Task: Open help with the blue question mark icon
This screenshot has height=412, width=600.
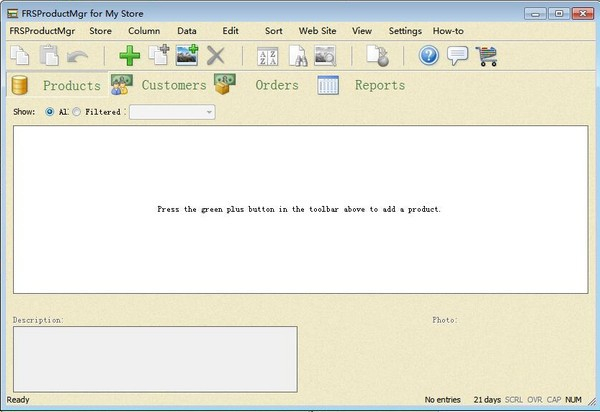Action: point(429,56)
